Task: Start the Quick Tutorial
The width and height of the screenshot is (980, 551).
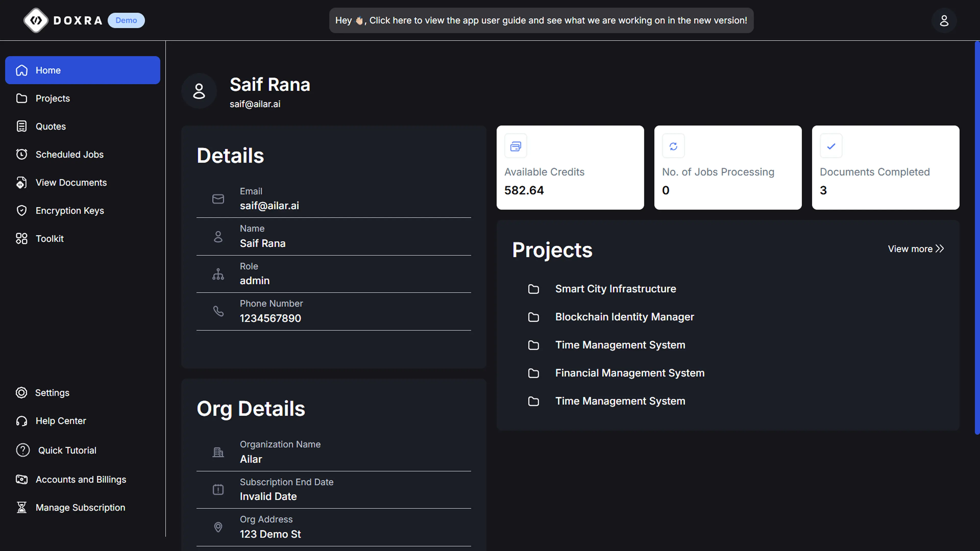Action: click(x=82, y=450)
